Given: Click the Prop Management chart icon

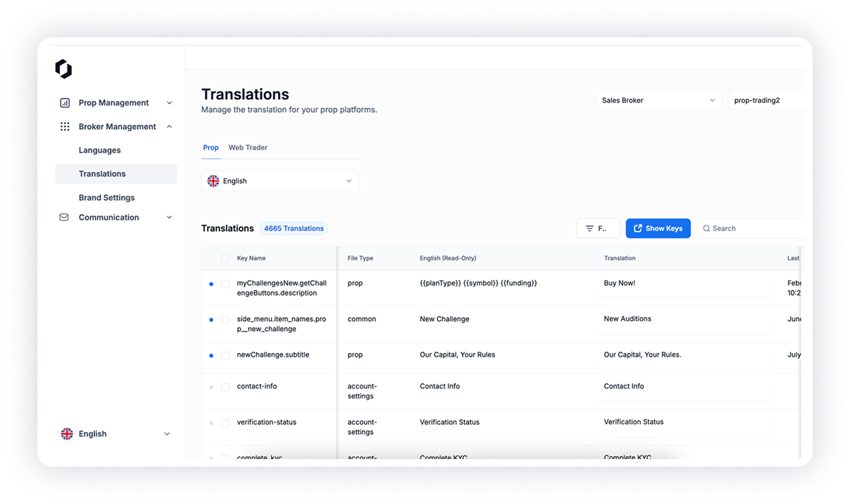Looking at the screenshot, I should 64,103.
